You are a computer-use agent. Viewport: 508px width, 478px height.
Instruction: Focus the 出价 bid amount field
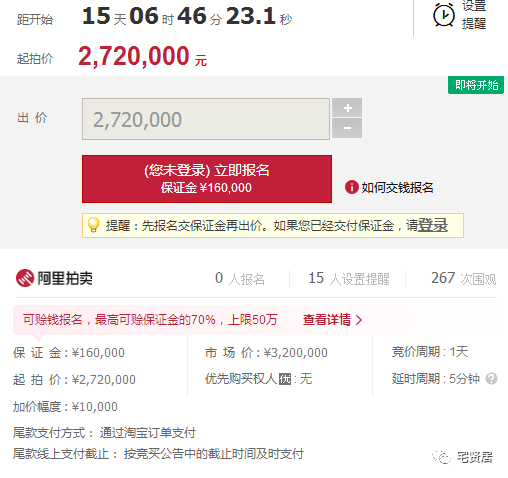(x=206, y=119)
